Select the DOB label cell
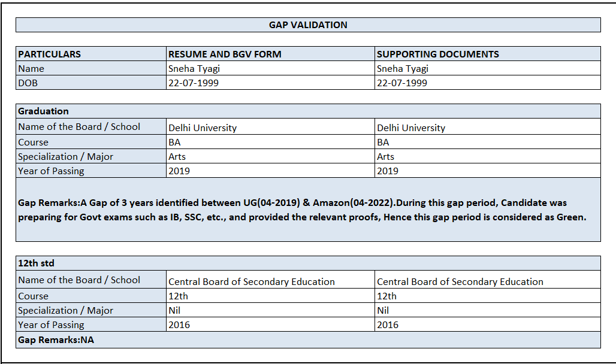The image size is (616, 364). [x=91, y=83]
